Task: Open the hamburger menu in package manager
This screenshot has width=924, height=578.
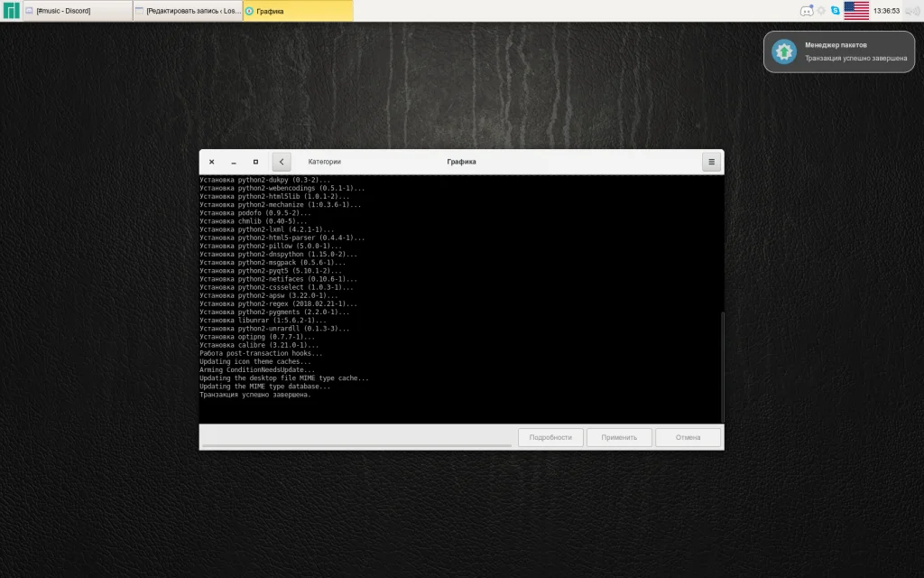Action: coord(711,162)
